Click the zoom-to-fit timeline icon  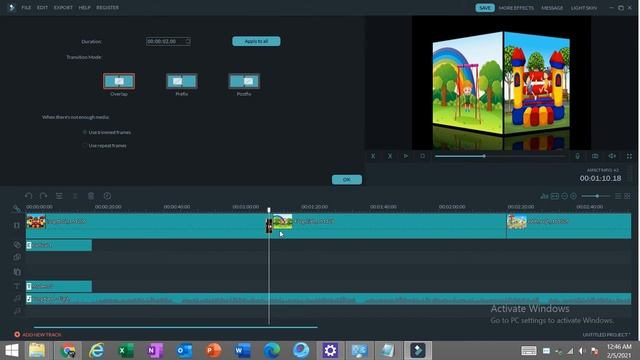coord(555,196)
